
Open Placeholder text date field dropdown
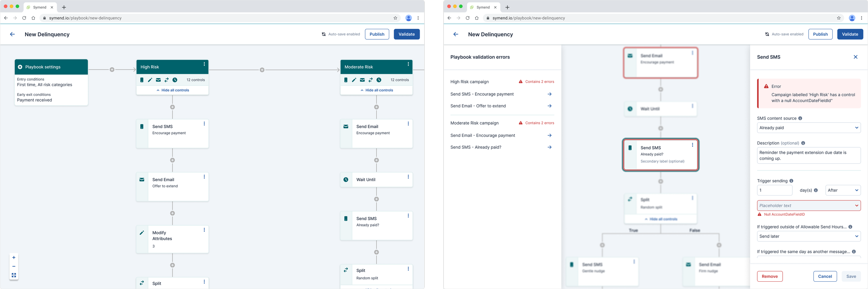point(809,206)
